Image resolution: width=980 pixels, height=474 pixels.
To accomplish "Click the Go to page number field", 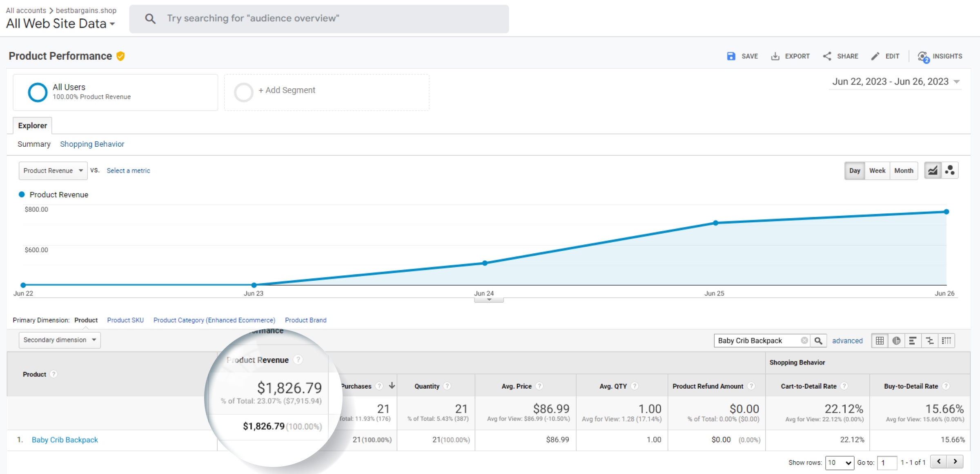I will pyautogui.click(x=886, y=463).
